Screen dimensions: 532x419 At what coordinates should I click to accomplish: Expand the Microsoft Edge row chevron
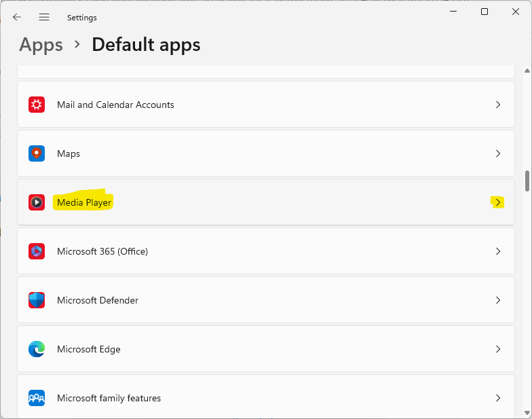(x=498, y=349)
